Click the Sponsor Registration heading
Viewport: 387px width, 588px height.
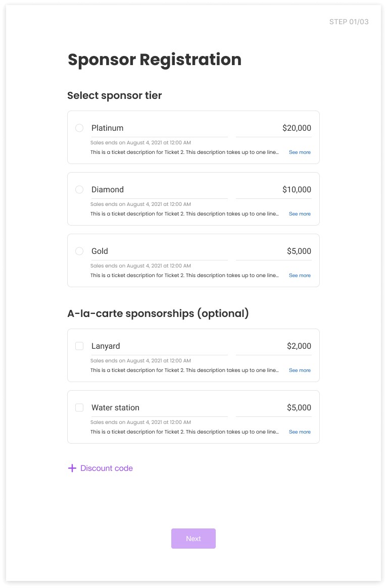(x=155, y=60)
